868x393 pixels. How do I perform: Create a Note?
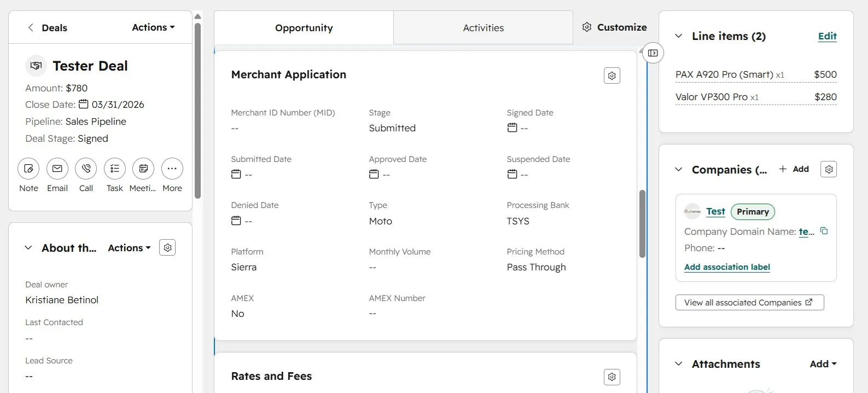(28, 169)
